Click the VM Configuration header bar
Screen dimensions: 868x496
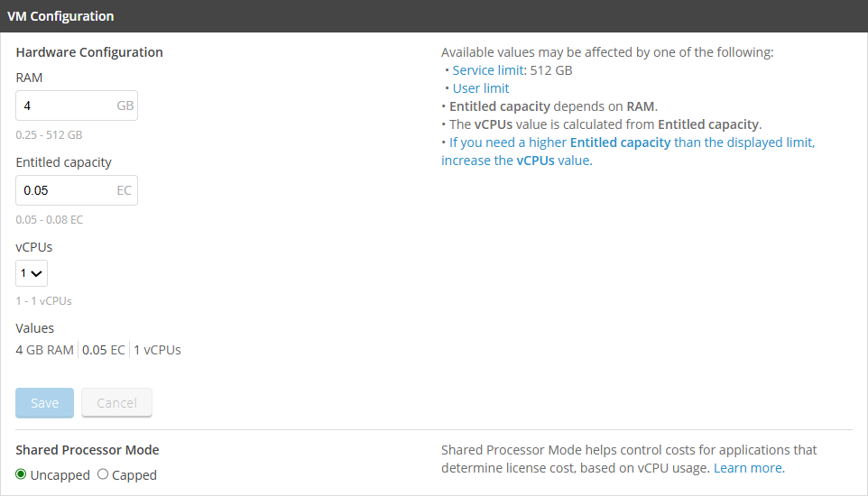(434, 16)
